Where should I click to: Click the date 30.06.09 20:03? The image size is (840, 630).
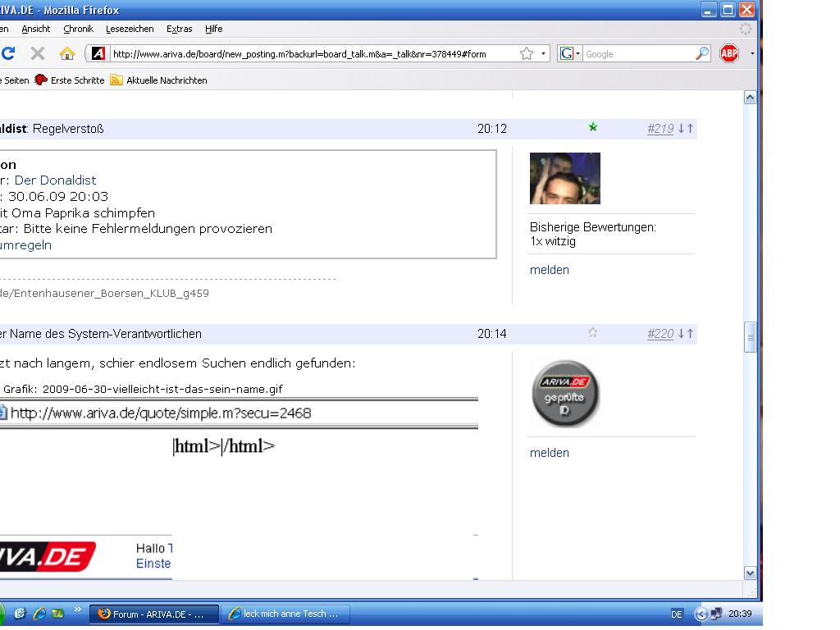(x=58, y=197)
